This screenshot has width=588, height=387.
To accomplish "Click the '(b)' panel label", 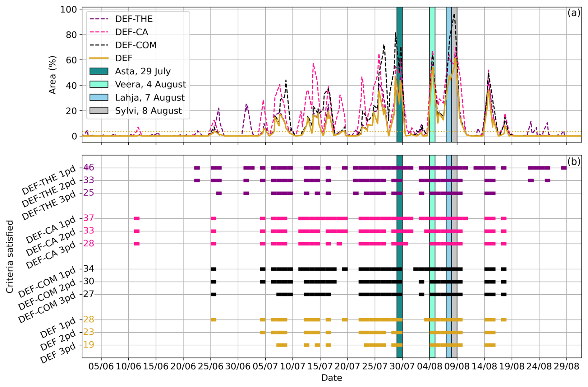I will (574, 161).
